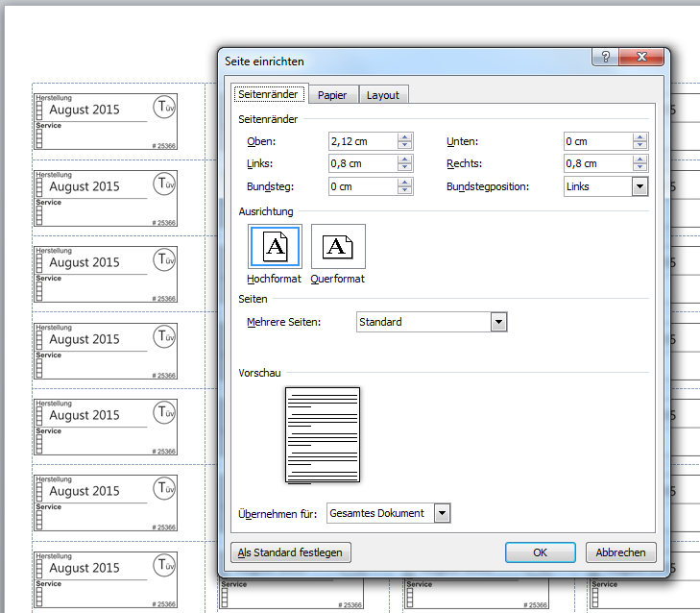Open the Bundstegposition dropdown
The height and width of the screenshot is (613, 700).
tap(640, 186)
